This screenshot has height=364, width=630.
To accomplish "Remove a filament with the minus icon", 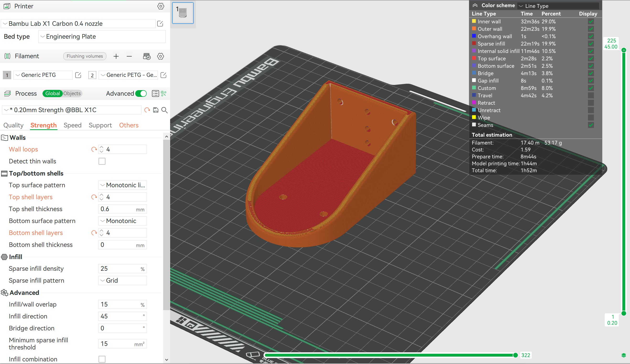I will pyautogui.click(x=129, y=56).
